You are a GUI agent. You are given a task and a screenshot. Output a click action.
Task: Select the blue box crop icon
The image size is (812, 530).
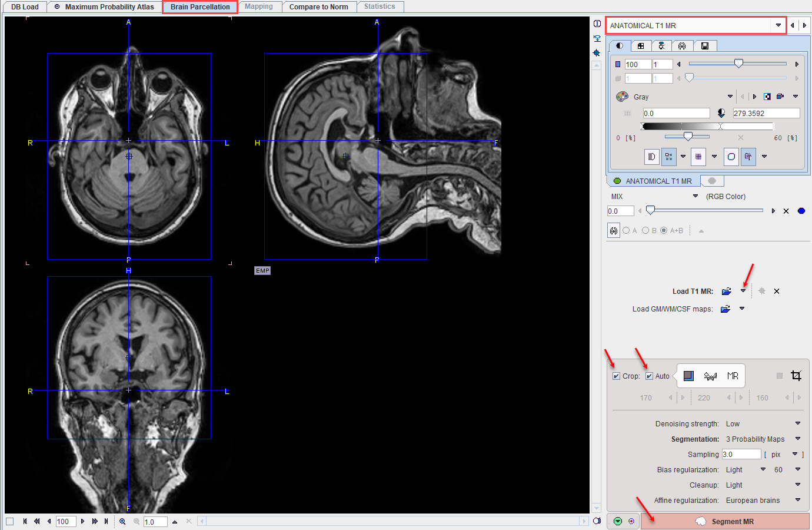click(x=688, y=376)
